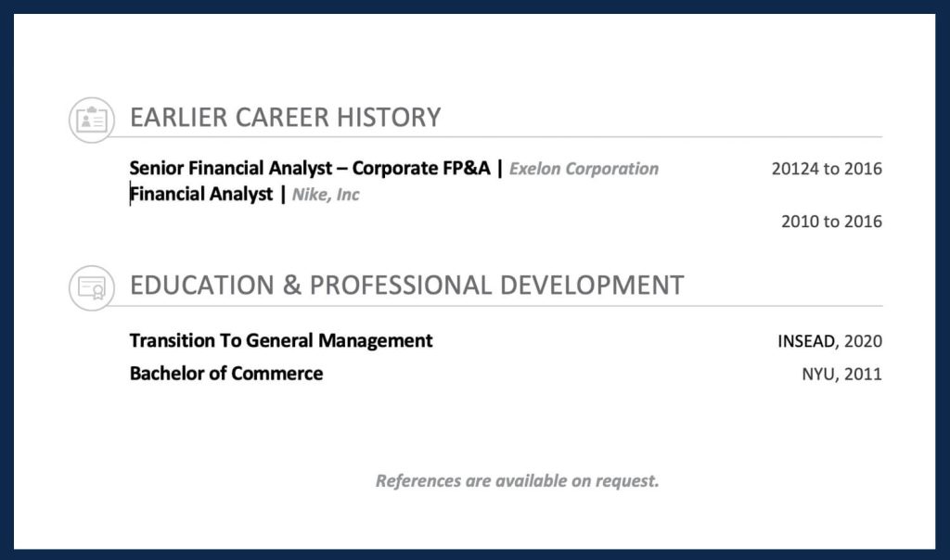Viewport: 950px width, 560px height.
Task: Click the INSEAD, 2020 text
Action: click(x=829, y=341)
